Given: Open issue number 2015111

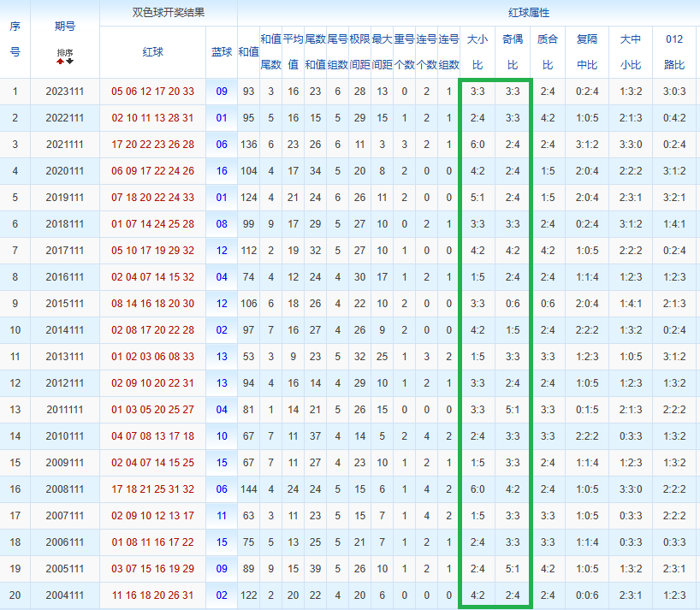Looking at the screenshot, I should point(65,304).
